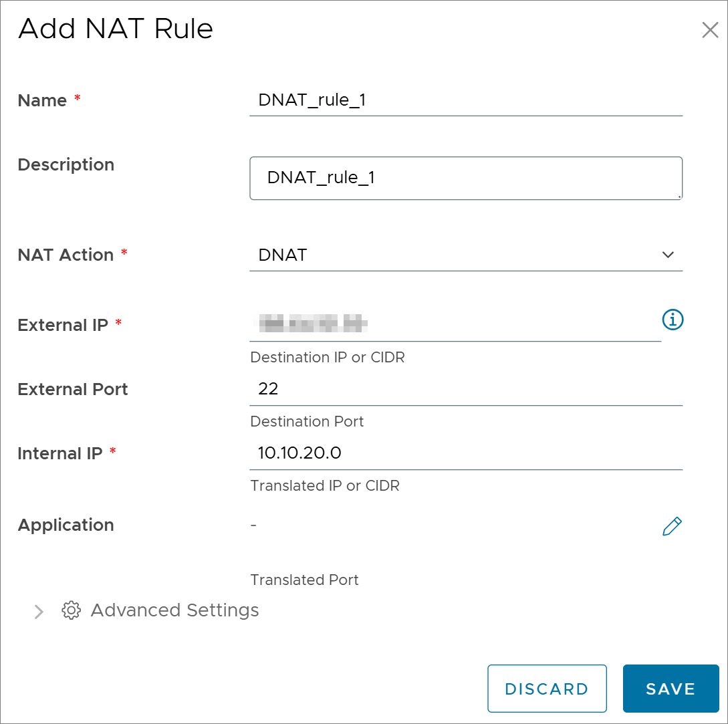Select the External IP field
The width and height of the screenshot is (728, 724).
tap(455, 324)
